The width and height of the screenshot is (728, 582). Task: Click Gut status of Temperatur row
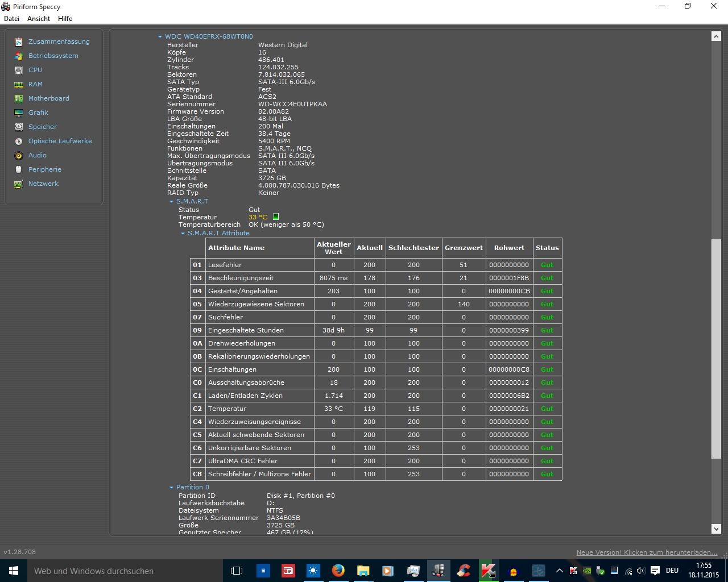(547, 409)
